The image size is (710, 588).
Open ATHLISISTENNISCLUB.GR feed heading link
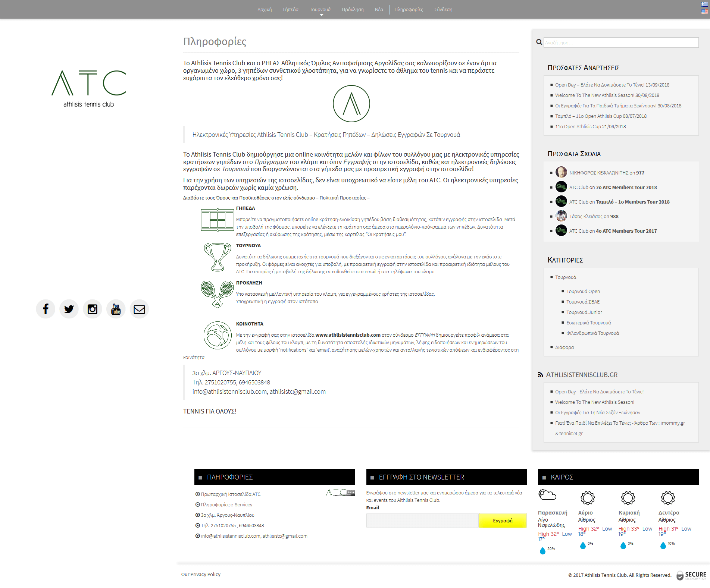tap(582, 375)
